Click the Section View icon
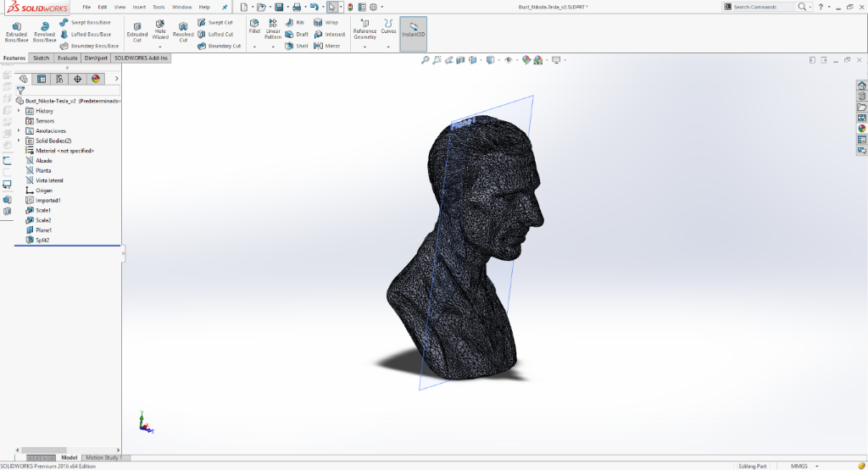Viewport: 868px width, 470px height. click(x=460, y=60)
